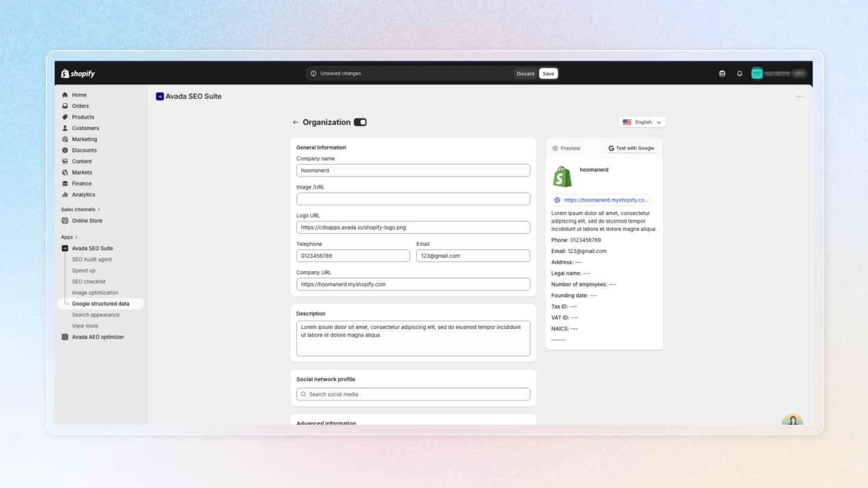Click the Email input field
868x488 pixels.
click(x=473, y=255)
